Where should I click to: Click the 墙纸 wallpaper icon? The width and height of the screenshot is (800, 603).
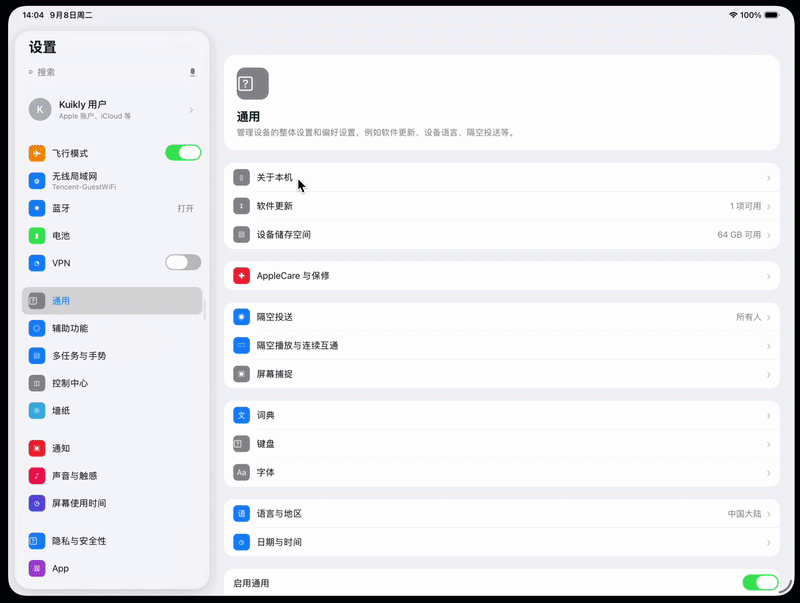tap(37, 411)
